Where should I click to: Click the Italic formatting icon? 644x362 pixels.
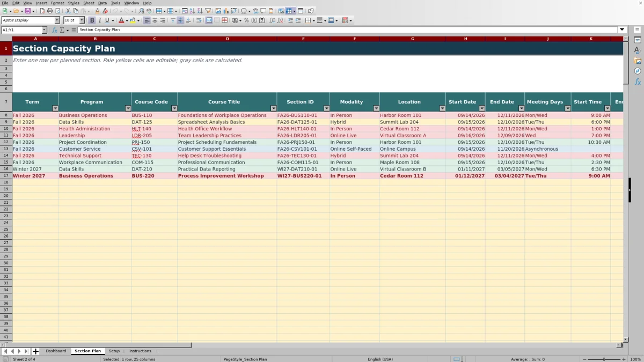(x=99, y=20)
